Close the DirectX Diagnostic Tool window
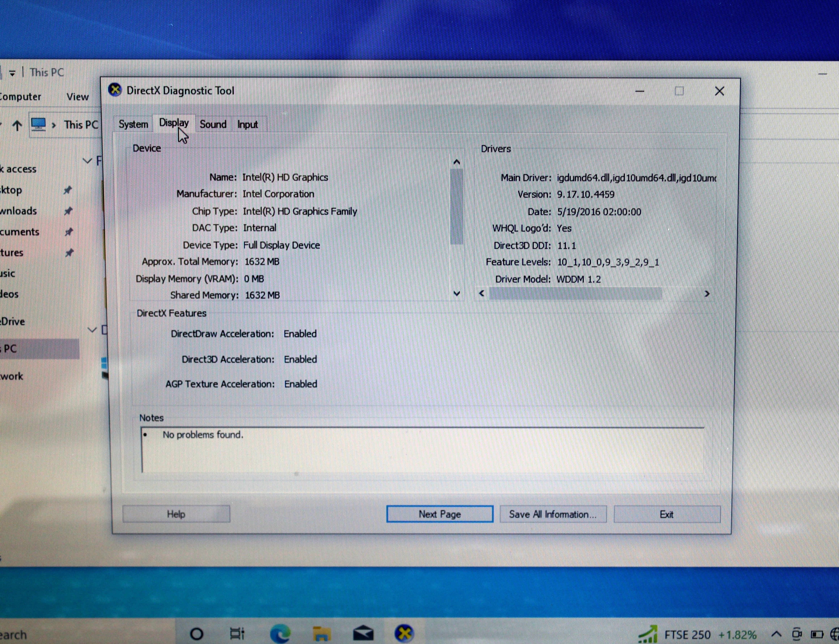 coord(719,91)
